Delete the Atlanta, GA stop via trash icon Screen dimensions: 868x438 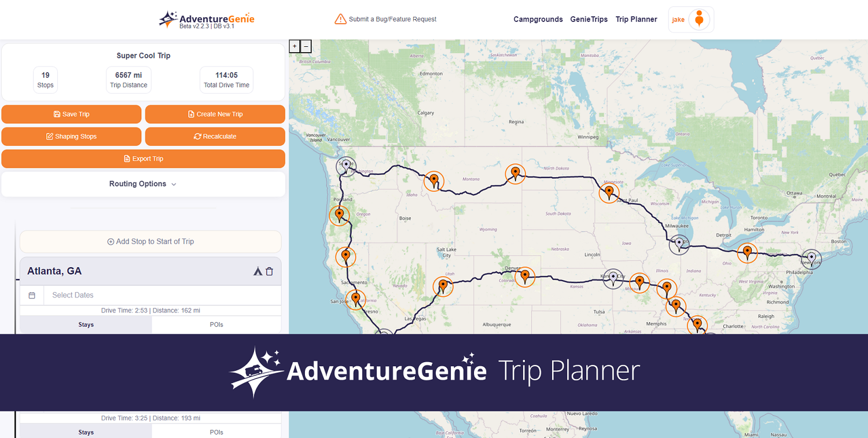(270, 271)
